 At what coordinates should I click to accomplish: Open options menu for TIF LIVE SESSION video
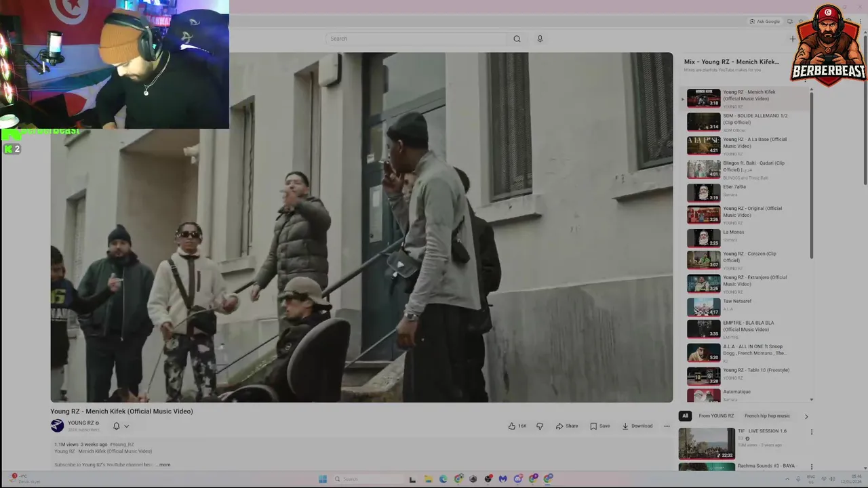(811, 432)
